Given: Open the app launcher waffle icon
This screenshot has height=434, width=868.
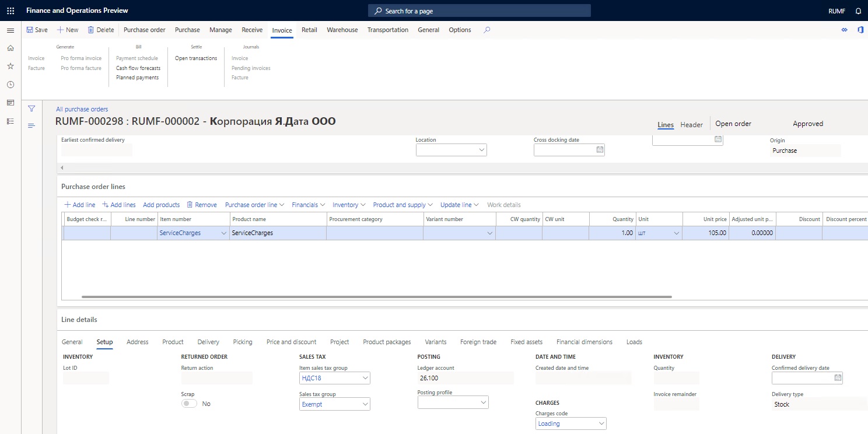Looking at the screenshot, I should point(10,10).
